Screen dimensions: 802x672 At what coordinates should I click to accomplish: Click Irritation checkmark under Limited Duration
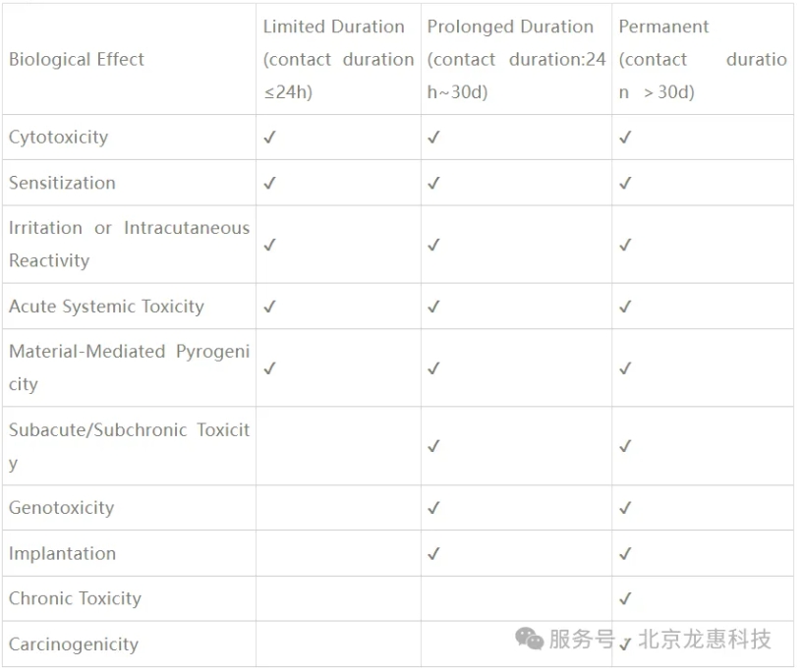(x=269, y=245)
